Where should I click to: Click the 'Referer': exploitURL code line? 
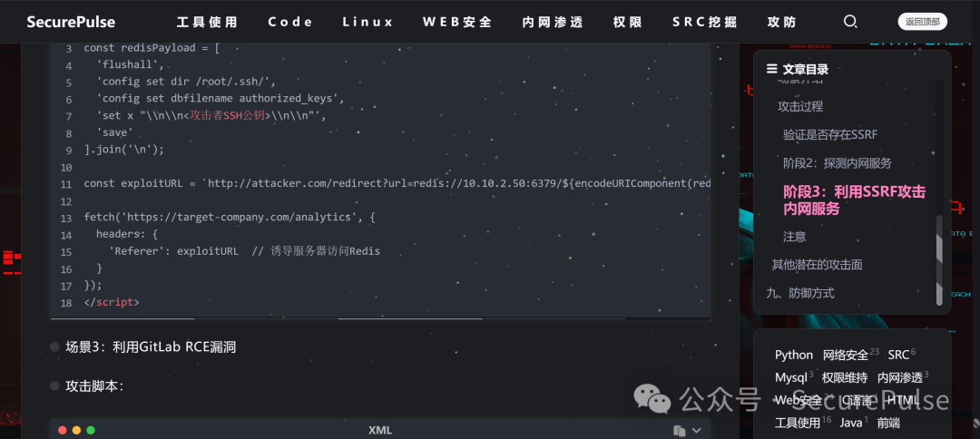point(244,251)
